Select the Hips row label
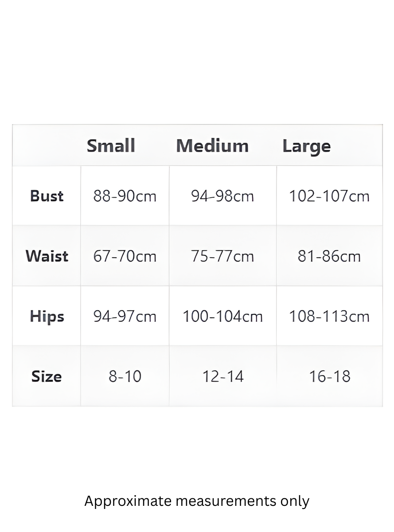 click(x=47, y=317)
